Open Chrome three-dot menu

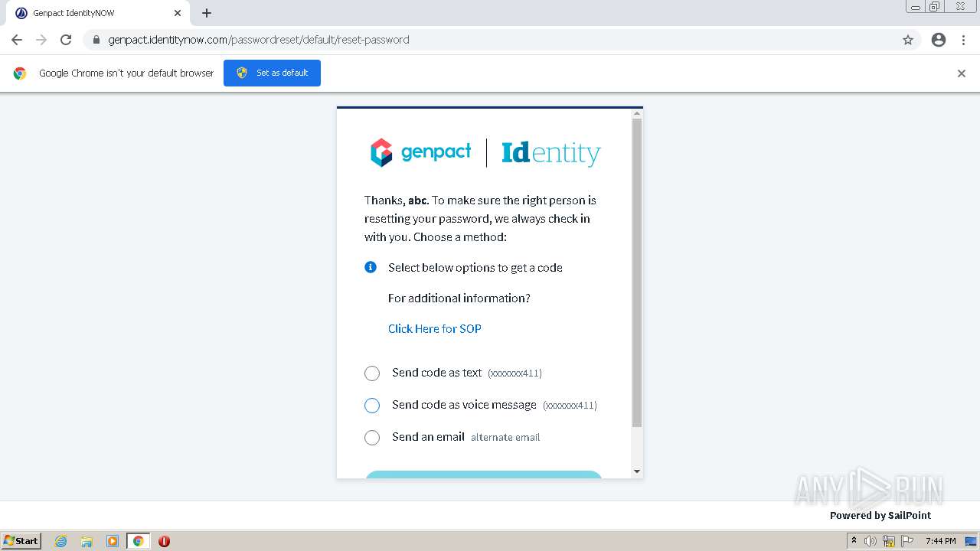coord(963,40)
